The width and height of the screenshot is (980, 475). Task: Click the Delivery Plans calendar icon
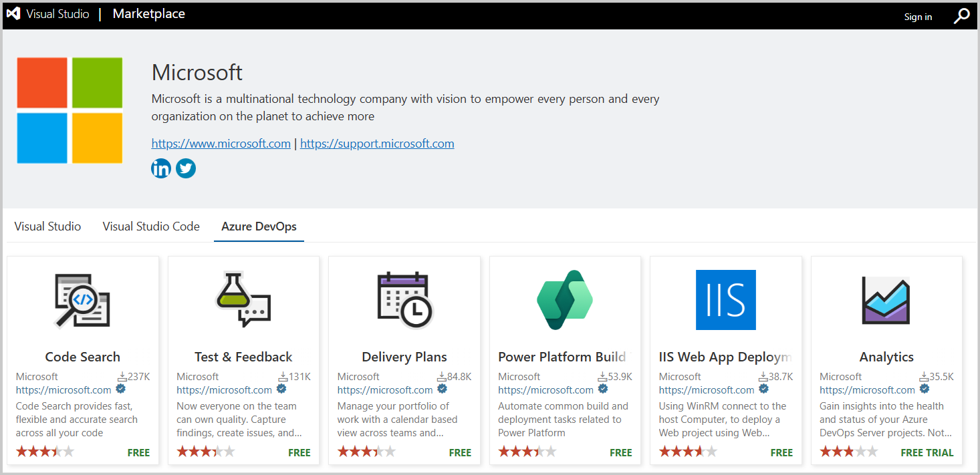point(404,300)
